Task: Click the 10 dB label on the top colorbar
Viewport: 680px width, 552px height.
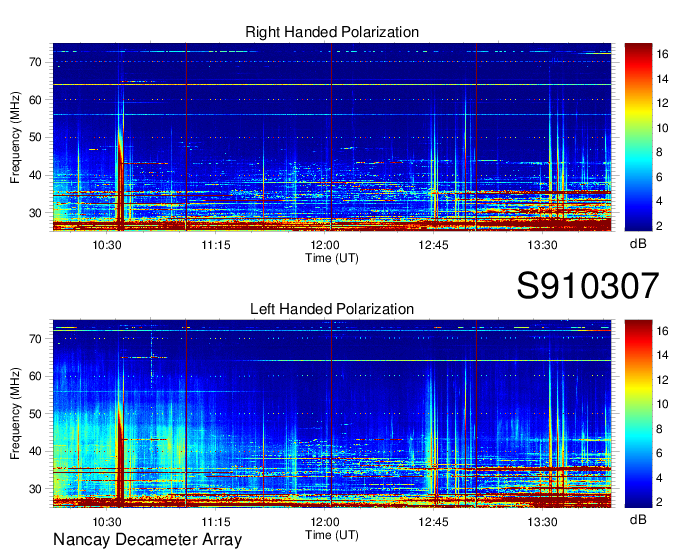Action: coord(662,128)
